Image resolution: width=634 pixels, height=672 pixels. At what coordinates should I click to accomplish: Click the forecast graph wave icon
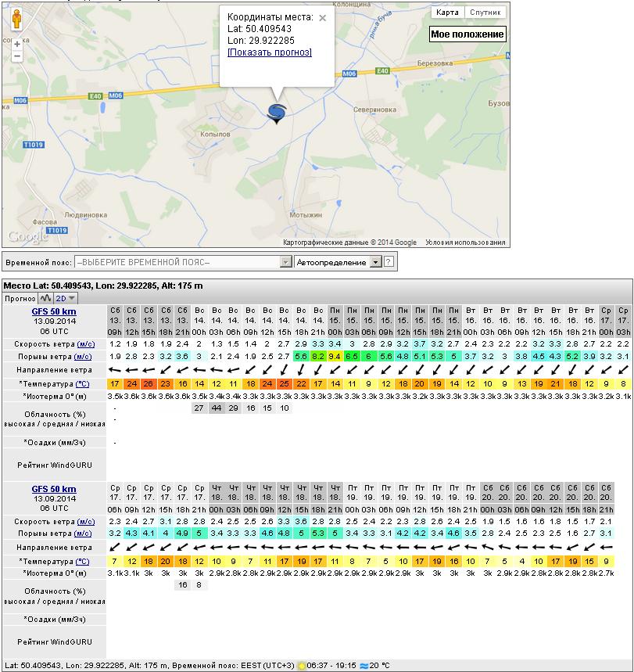coord(45,298)
